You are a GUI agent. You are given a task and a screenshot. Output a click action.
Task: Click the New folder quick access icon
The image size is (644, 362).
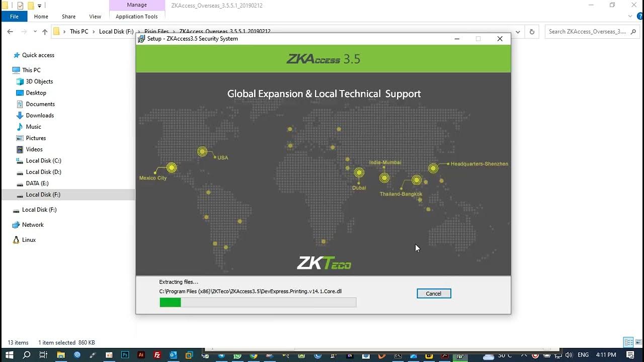coord(31,6)
